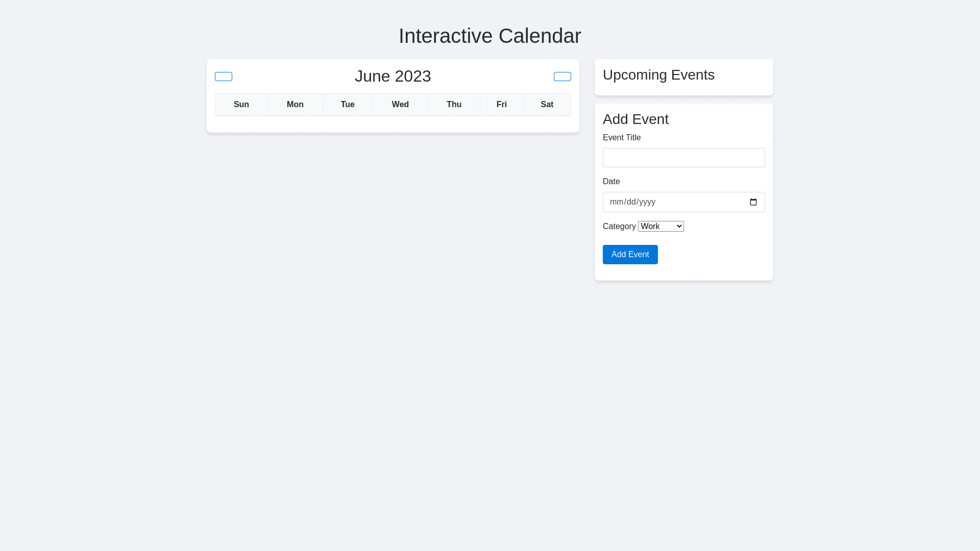Viewport: 980px width, 551px height.
Task: Click the Category label text
Action: point(619,227)
